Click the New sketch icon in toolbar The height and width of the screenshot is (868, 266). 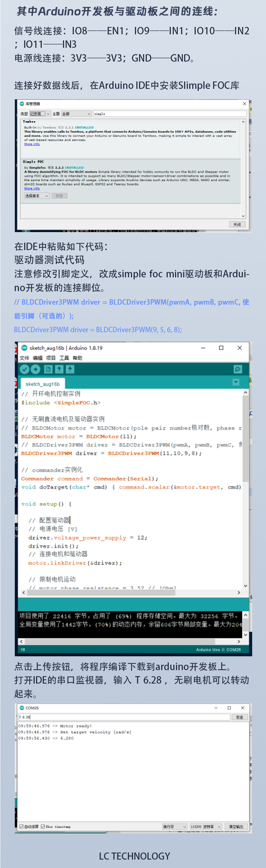pos(48,369)
